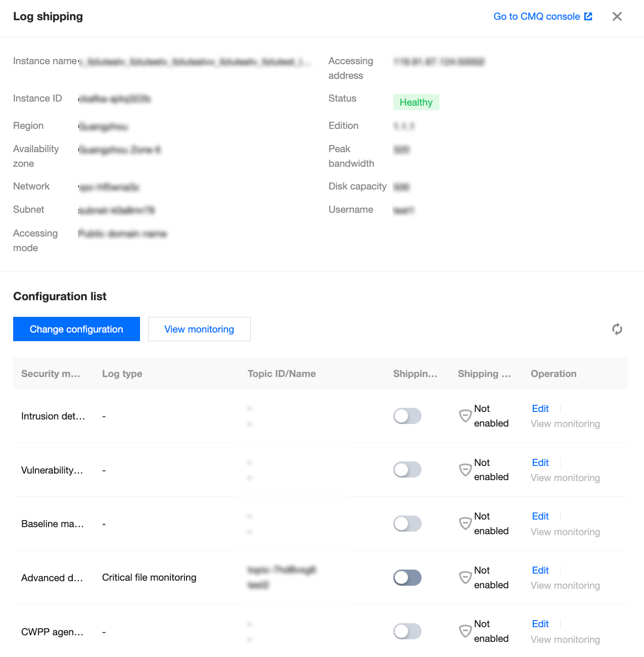This screenshot has height=657, width=644.
Task: Enable shipping toggle for Intrusion detection
Action: point(407,416)
